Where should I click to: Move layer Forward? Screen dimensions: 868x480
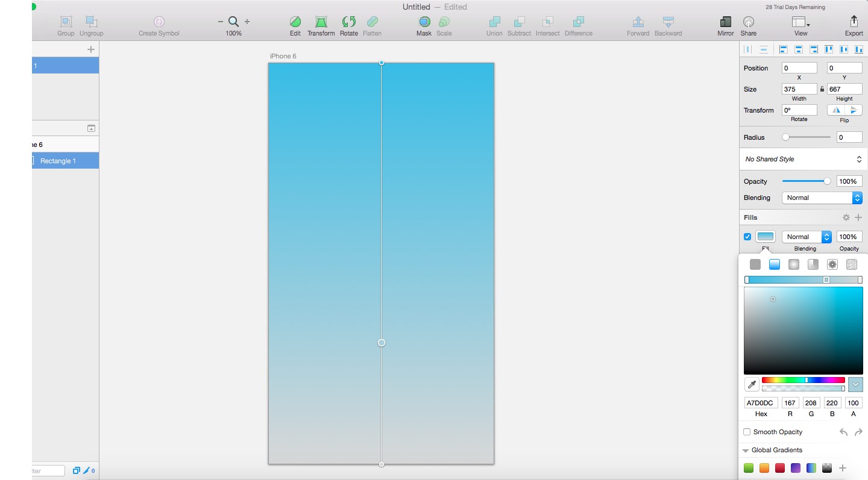pos(638,22)
